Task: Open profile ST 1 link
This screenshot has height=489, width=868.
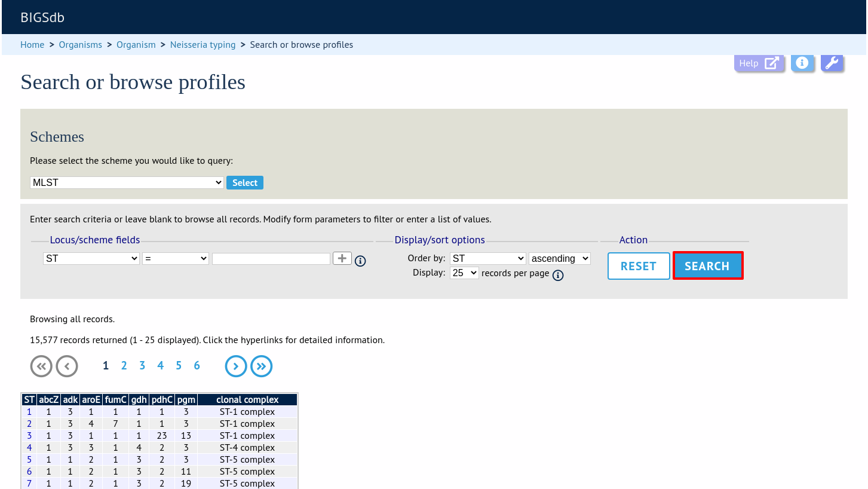Action: 29,412
